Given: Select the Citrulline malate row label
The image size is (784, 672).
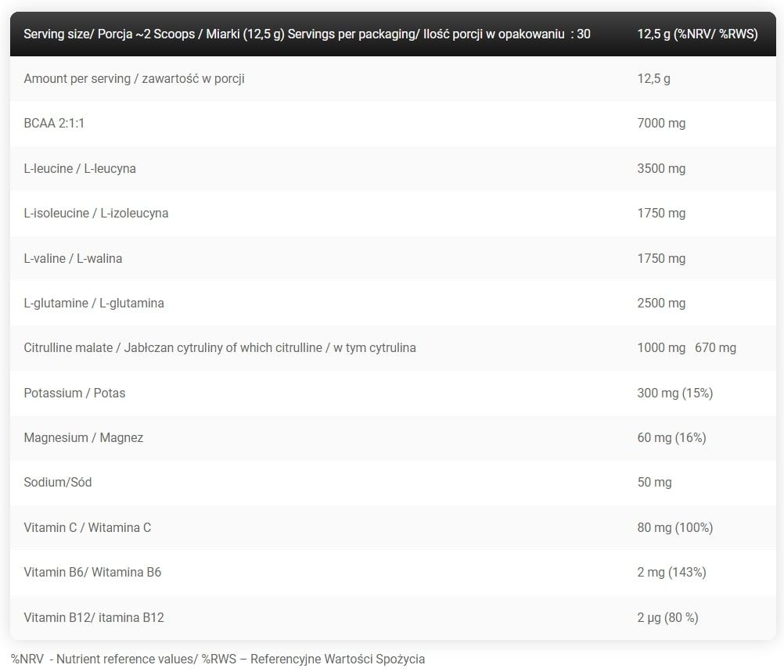Looking at the screenshot, I should [220, 347].
